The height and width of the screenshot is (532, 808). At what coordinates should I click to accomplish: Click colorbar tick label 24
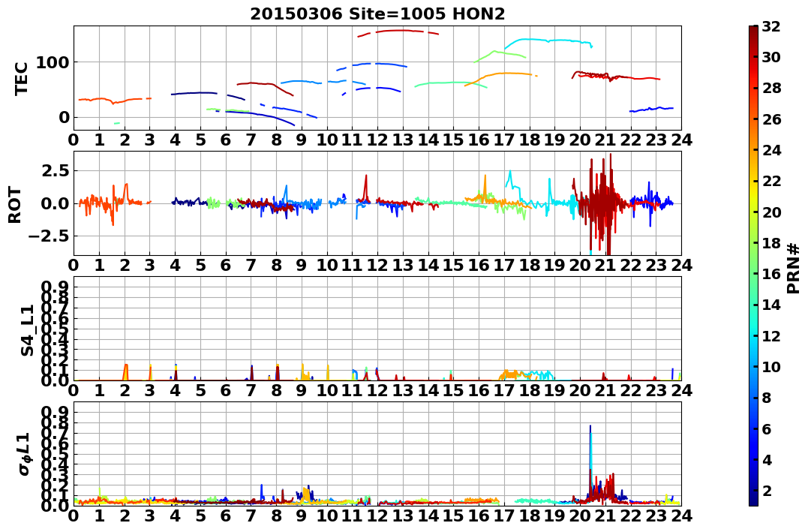coord(771,150)
